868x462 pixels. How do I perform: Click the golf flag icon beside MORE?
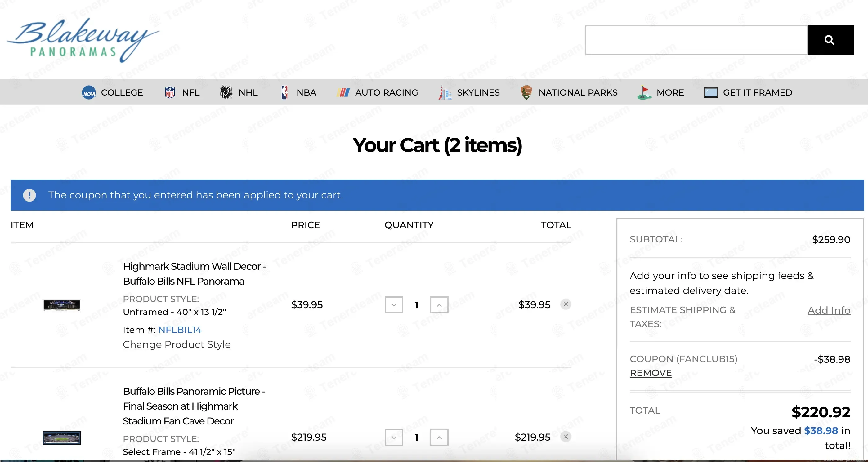click(644, 93)
